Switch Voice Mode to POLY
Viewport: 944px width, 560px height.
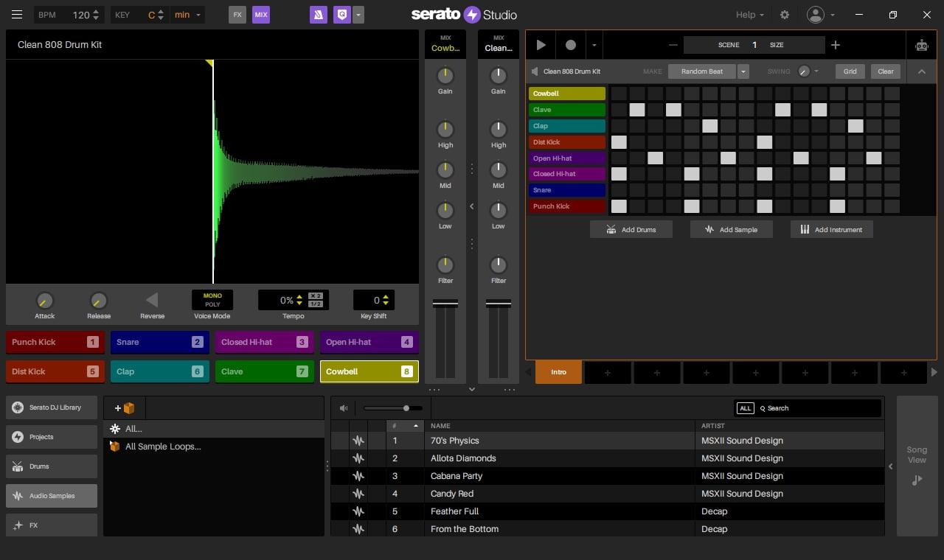tap(212, 304)
